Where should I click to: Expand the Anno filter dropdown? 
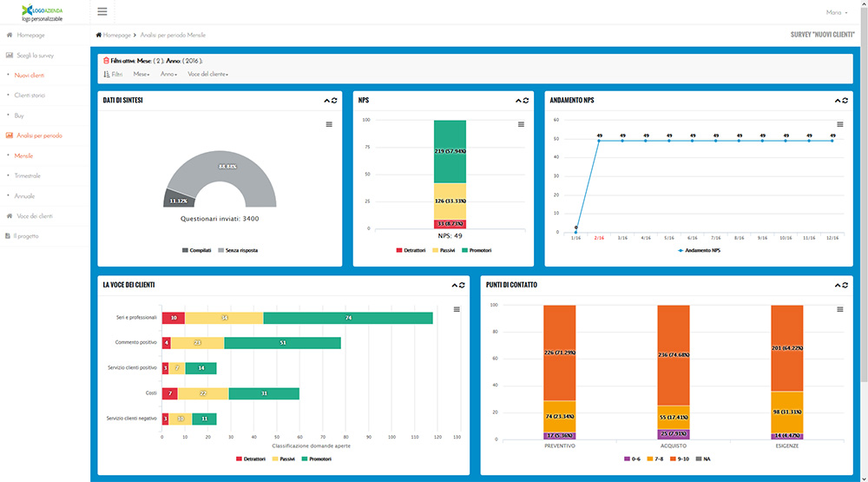168,75
